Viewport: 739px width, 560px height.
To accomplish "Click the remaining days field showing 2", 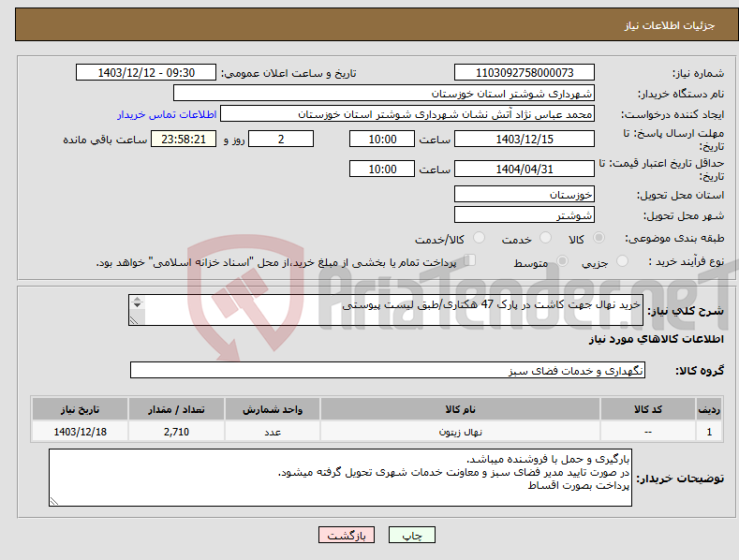I will click(x=281, y=139).
